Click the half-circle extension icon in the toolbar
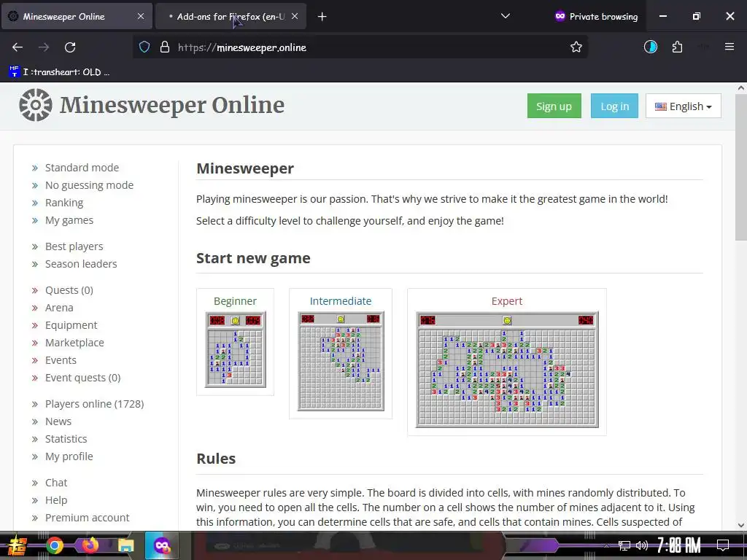Image resolution: width=747 pixels, height=560 pixels. click(x=650, y=47)
